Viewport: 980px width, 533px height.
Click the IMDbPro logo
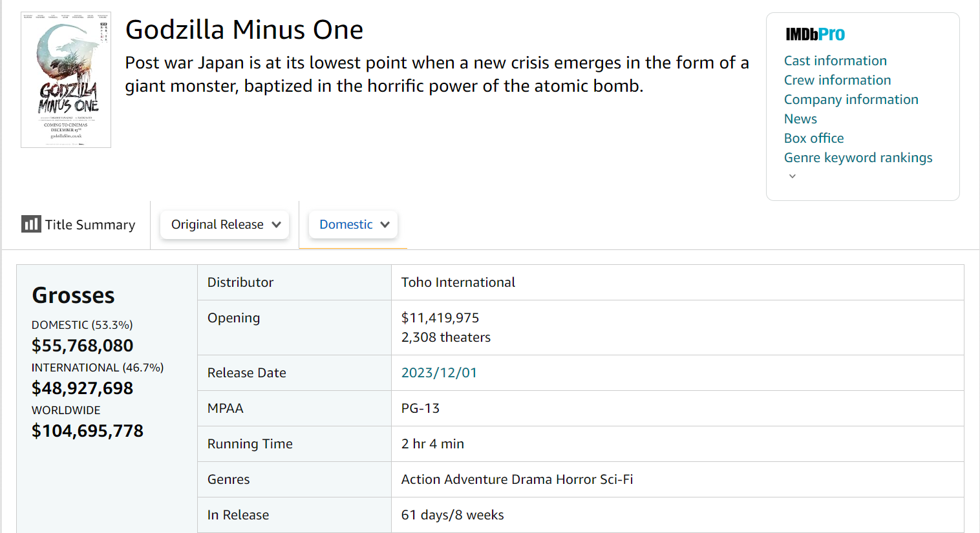(x=815, y=34)
